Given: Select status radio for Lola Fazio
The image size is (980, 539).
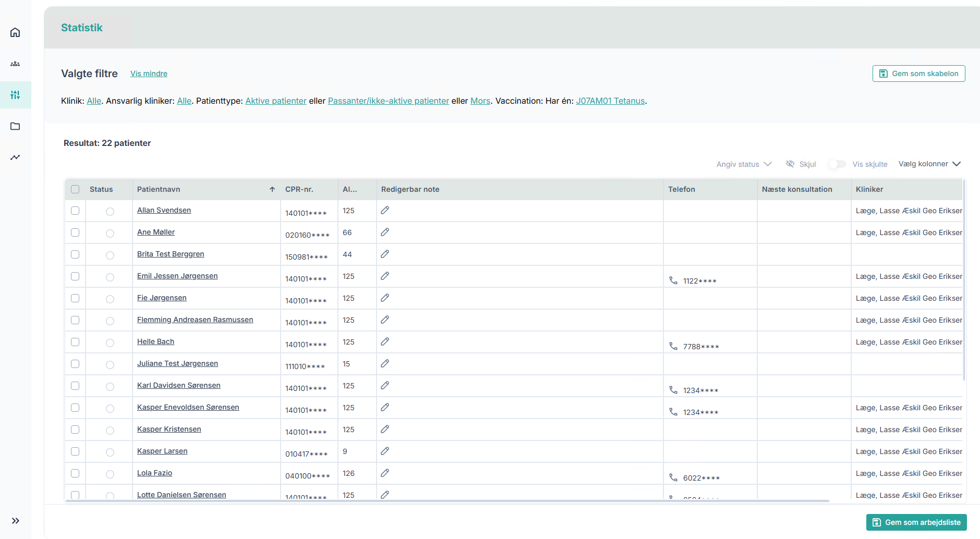Looking at the screenshot, I should [110, 474].
